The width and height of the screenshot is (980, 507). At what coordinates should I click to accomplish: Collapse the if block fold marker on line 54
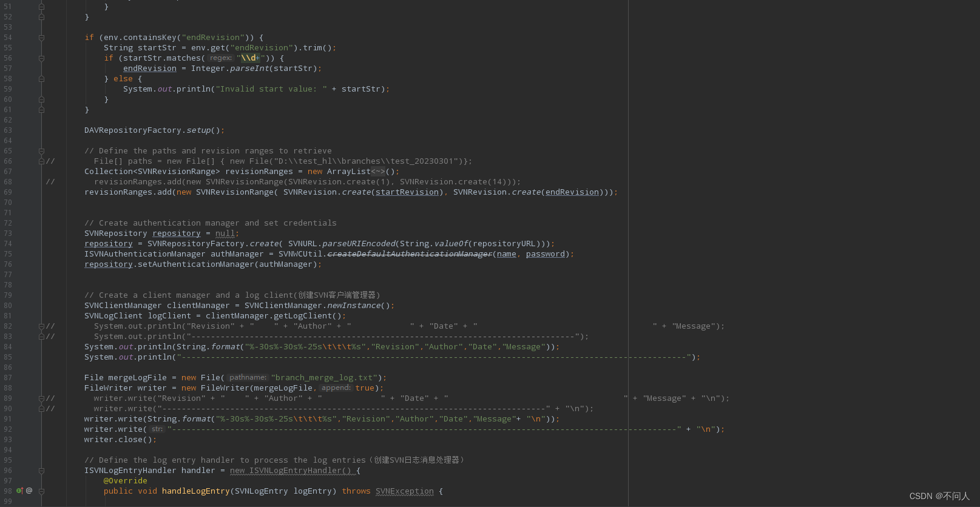41,38
